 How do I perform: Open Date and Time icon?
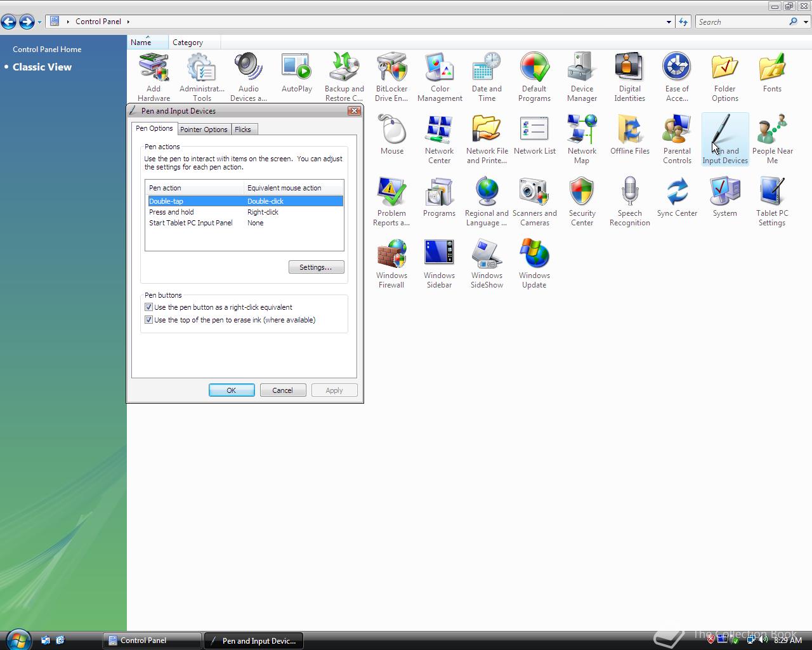487,77
